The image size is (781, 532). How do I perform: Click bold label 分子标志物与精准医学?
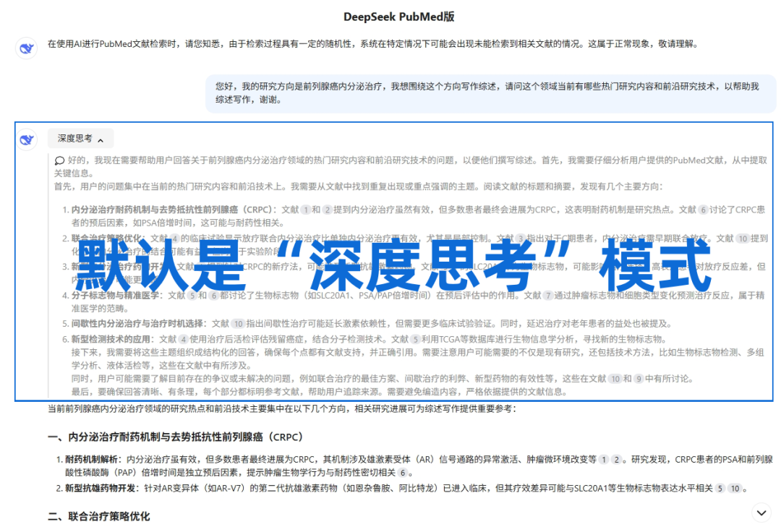pyautogui.click(x=115, y=296)
